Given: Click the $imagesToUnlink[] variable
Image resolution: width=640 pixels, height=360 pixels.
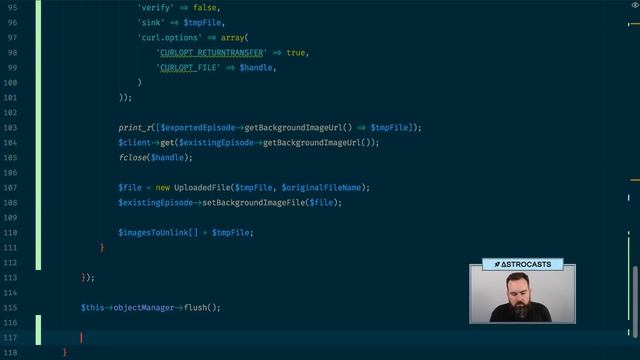Looking at the screenshot, I should [x=158, y=232].
